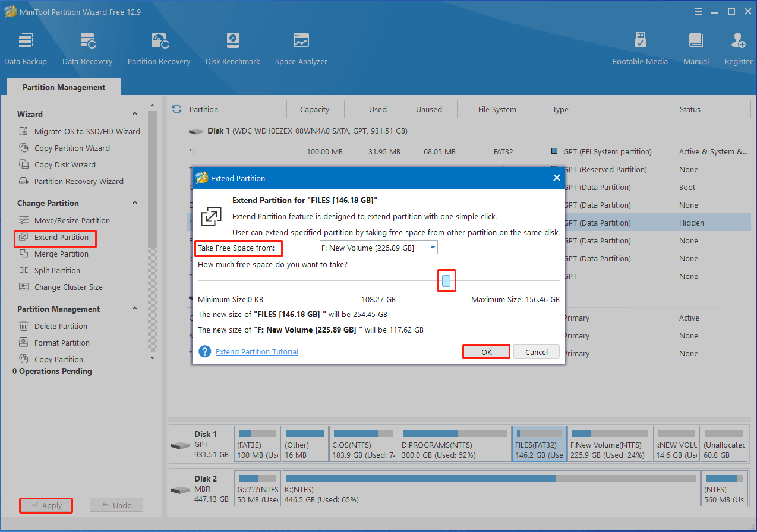The image size is (757, 532).
Task: Select the Disk 2 MBR label in map
Action: (201, 488)
